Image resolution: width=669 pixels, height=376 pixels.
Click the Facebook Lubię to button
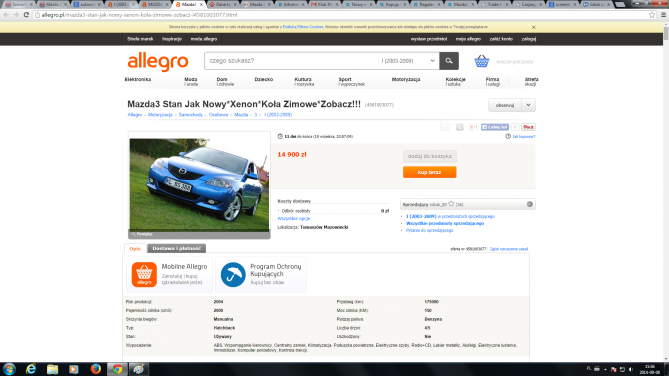495,127
